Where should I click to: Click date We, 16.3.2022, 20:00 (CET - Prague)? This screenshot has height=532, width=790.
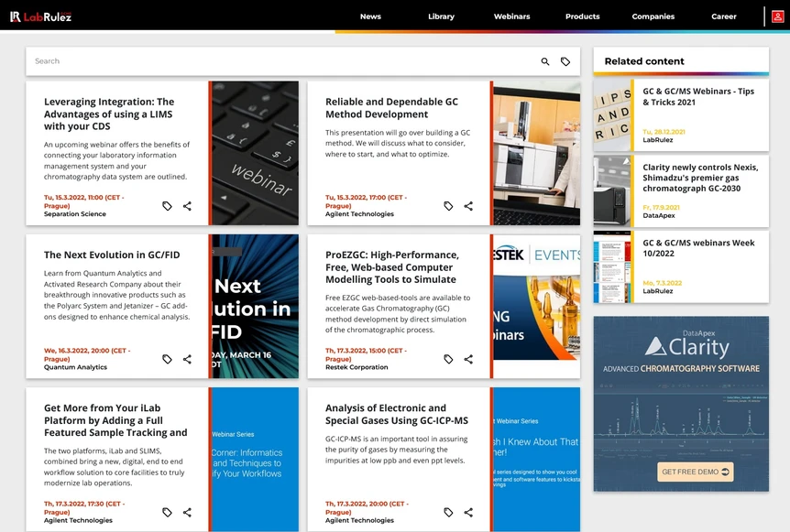(x=87, y=354)
